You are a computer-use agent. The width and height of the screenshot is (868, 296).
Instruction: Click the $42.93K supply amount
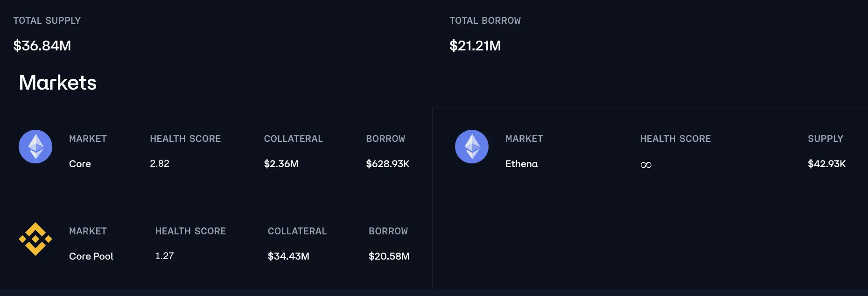click(827, 164)
